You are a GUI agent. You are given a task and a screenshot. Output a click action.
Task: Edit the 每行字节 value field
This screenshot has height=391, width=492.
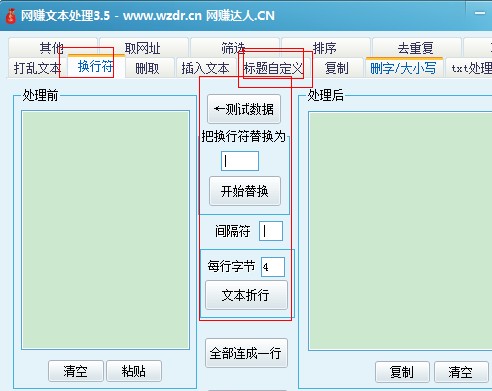pyautogui.click(x=273, y=267)
